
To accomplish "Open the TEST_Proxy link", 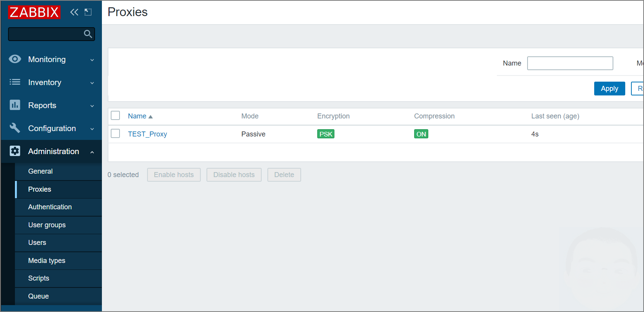I will [x=147, y=134].
